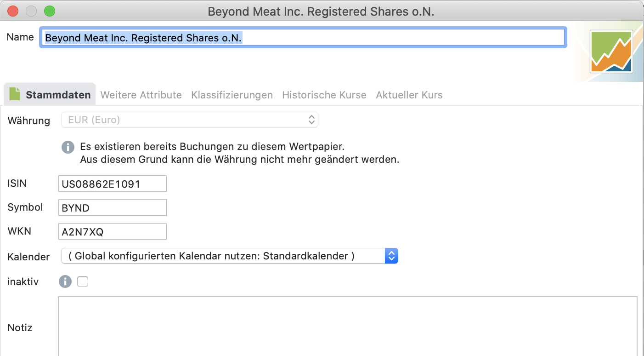
Task: Click the Währung label
Action: pos(29,121)
